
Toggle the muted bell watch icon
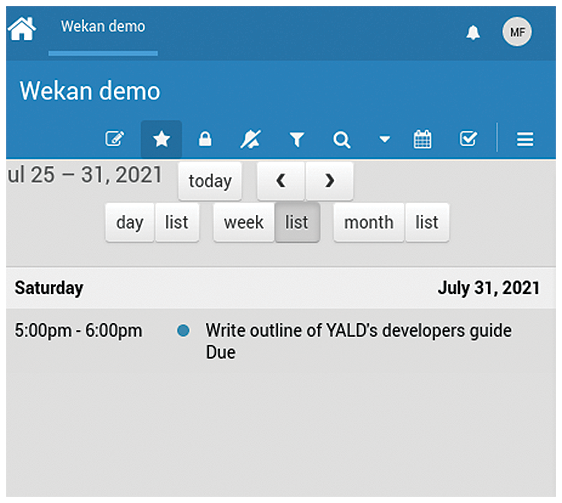[250, 139]
